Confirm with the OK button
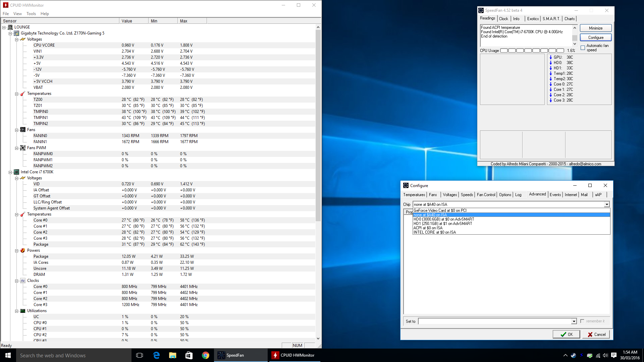 coord(567,334)
